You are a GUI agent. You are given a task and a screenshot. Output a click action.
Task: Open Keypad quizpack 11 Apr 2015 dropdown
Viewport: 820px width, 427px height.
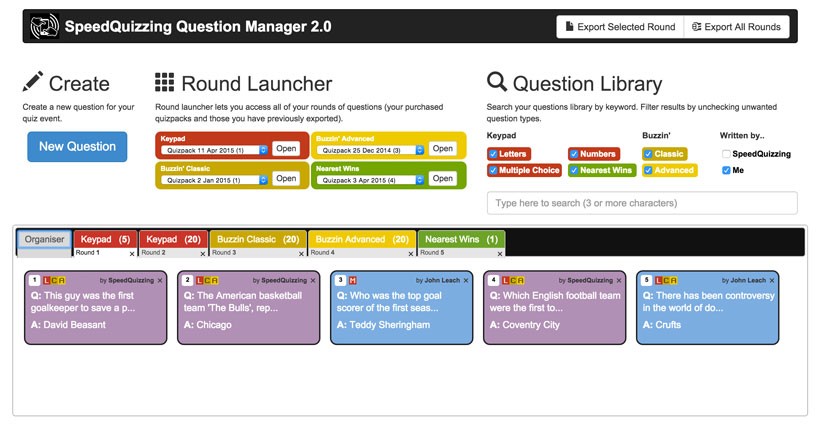tap(214, 150)
